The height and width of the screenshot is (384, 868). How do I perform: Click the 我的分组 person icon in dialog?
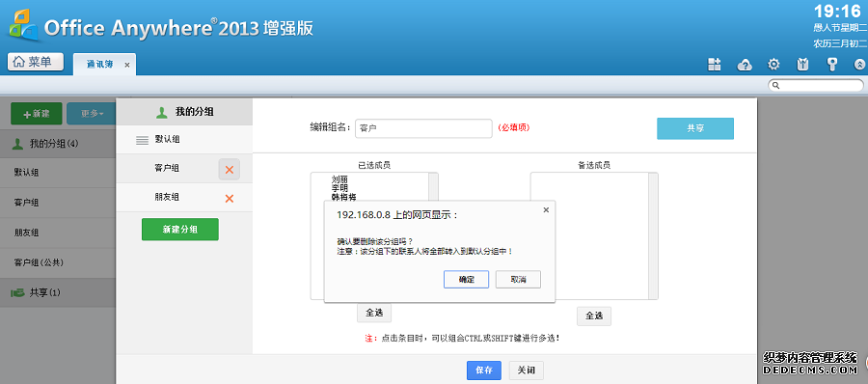coord(161,113)
